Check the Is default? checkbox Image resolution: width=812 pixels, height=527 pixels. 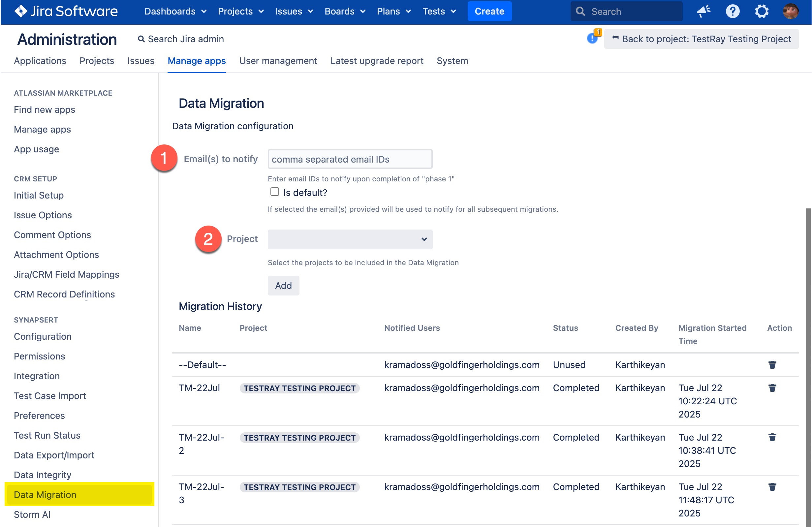(274, 192)
